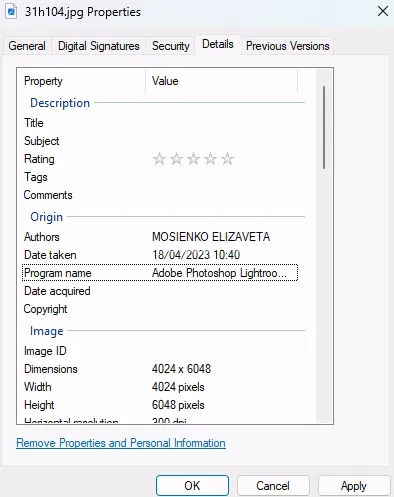Click the Image group header
This screenshot has width=394, height=497.
(x=47, y=331)
